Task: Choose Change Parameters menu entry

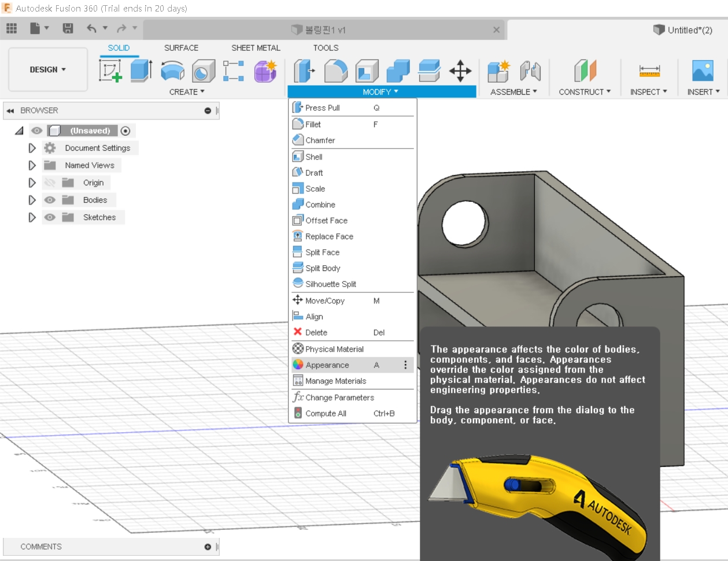Action: [353, 397]
